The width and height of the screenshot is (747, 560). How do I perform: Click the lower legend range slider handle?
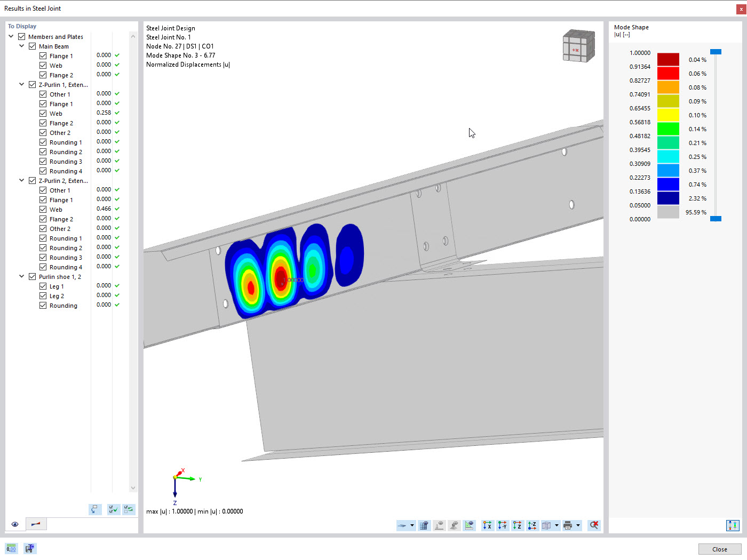pyautogui.click(x=716, y=219)
